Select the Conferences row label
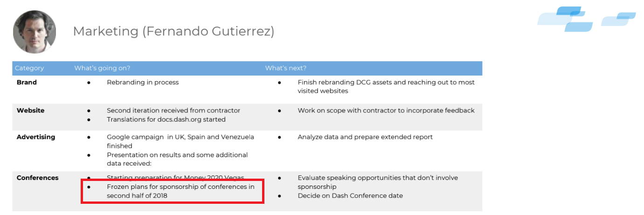Screen dimensions: 644x215 (38, 178)
